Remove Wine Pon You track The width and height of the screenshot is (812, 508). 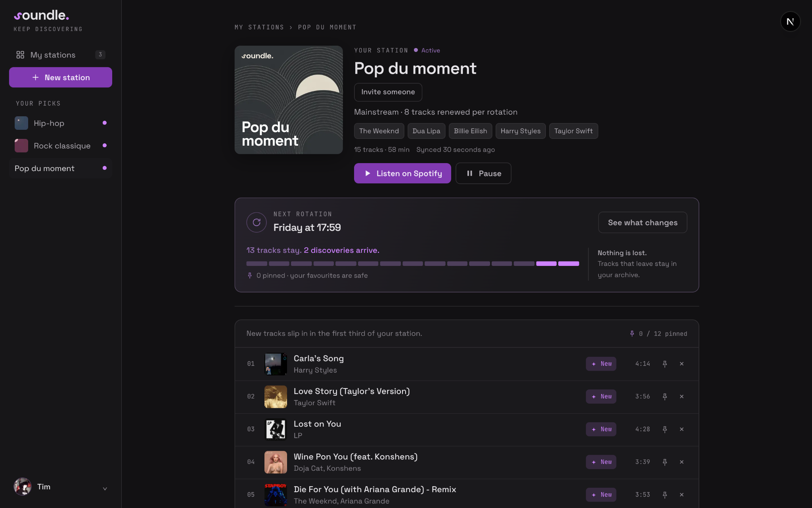[x=682, y=462]
